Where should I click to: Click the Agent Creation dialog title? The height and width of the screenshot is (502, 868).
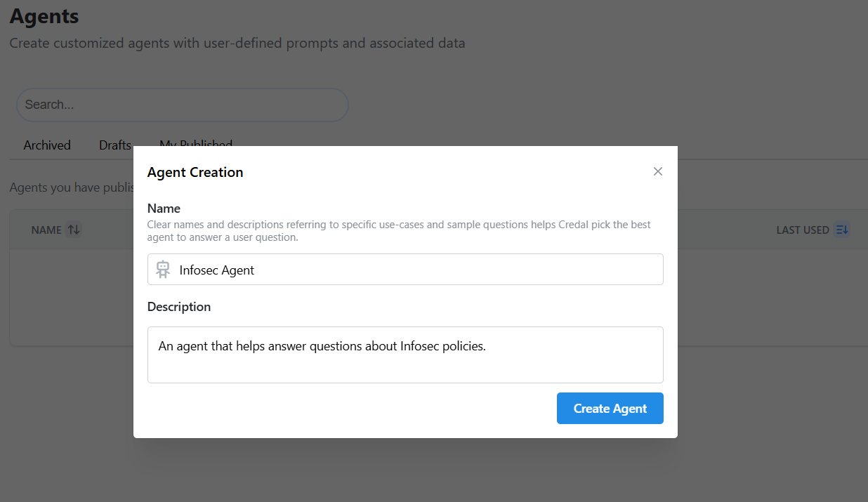click(195, 172)
